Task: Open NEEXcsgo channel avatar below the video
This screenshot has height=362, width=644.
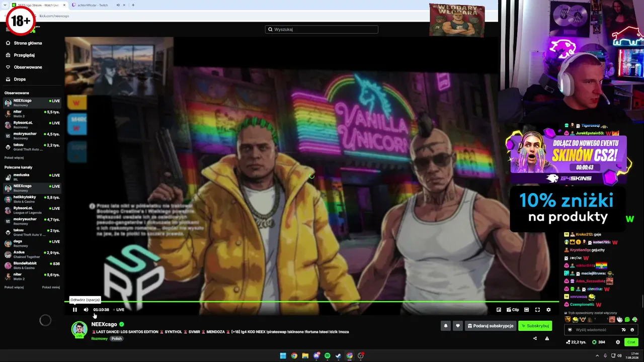Action: tap(79, 329)
